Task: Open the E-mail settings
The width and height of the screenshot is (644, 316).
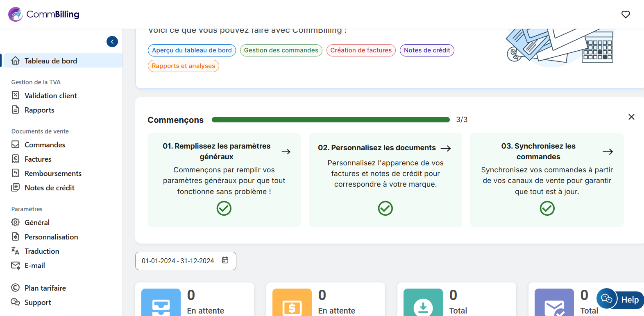Action: tap(34, 265)
